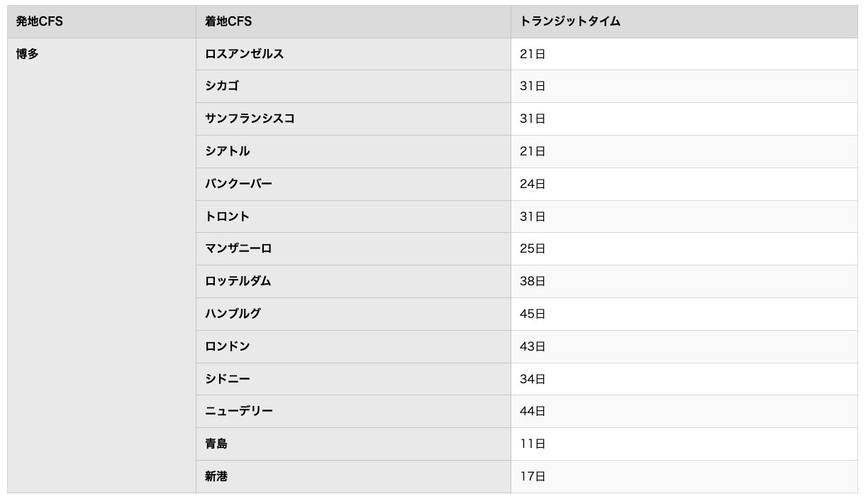
Task: Click the 着地CFS column header
Action: (x=353, y=21)
